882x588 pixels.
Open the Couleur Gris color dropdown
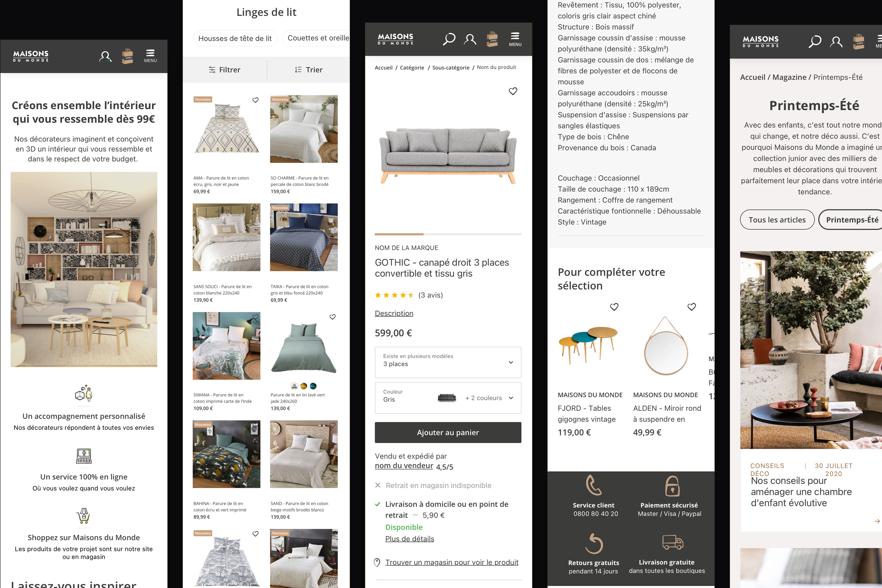(448, 398)
